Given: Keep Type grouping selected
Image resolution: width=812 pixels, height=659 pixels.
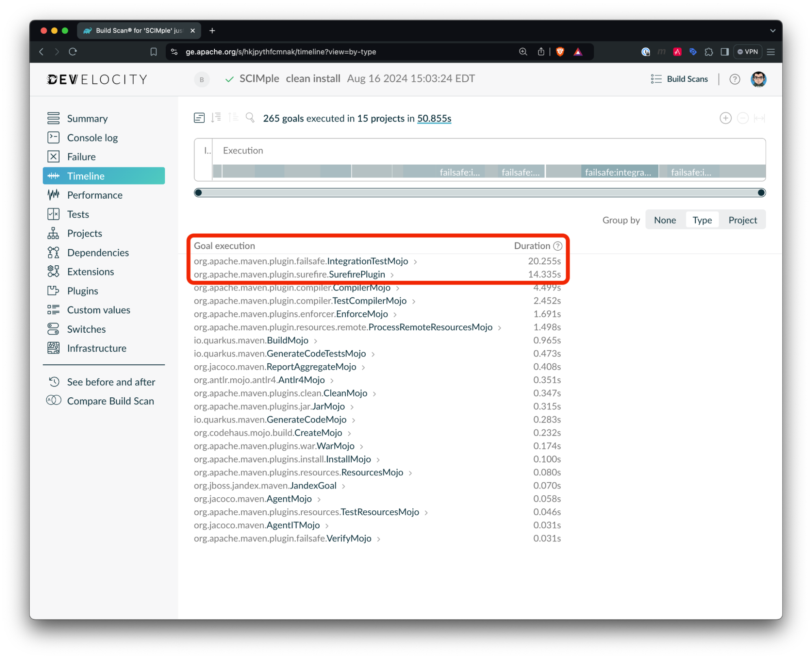Looking at the screenshot, I should pyautogui.click(x=702, y=219).
